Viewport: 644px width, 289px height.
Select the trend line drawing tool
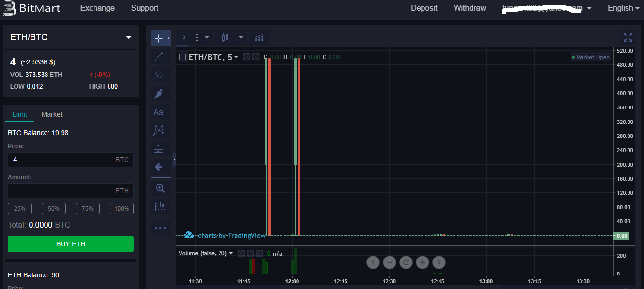click(159, 57)
